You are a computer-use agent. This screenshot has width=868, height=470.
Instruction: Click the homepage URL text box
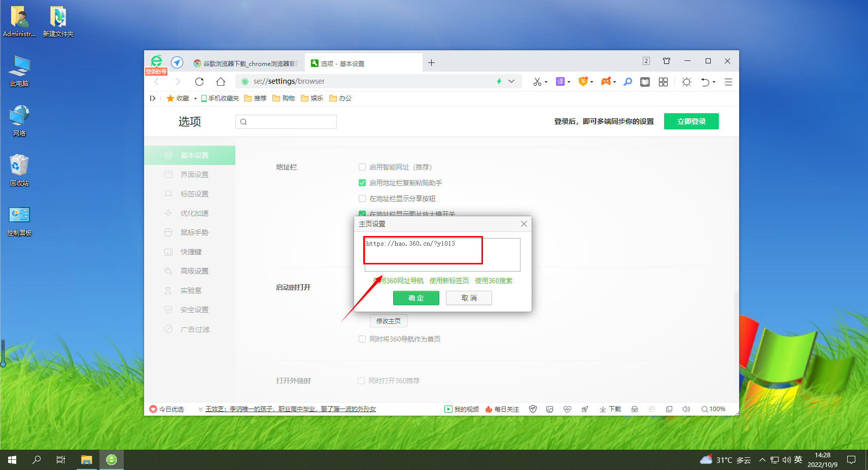click(x=442, y=255)
